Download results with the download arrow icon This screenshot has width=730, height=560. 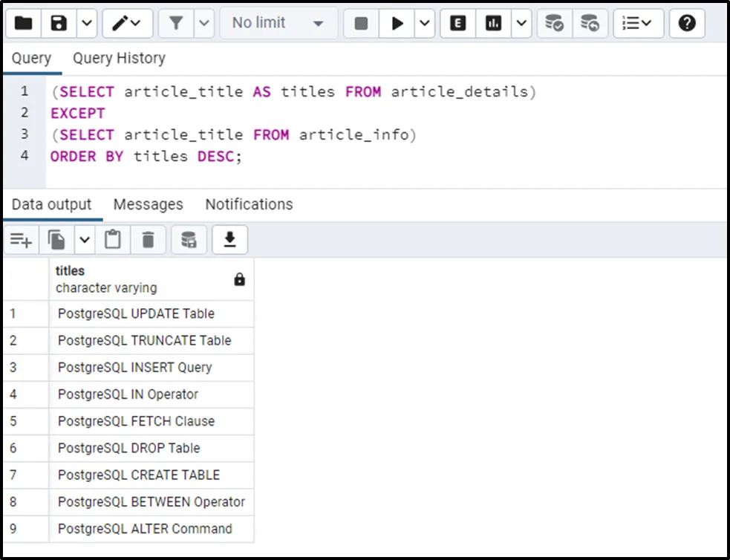coord(229,240)
